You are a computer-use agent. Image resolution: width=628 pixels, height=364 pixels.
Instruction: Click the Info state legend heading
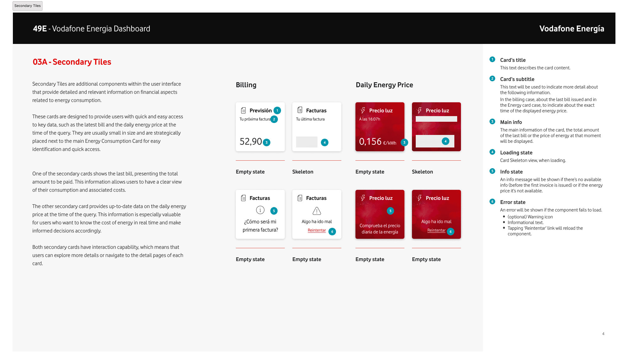[x=511, y=172]
